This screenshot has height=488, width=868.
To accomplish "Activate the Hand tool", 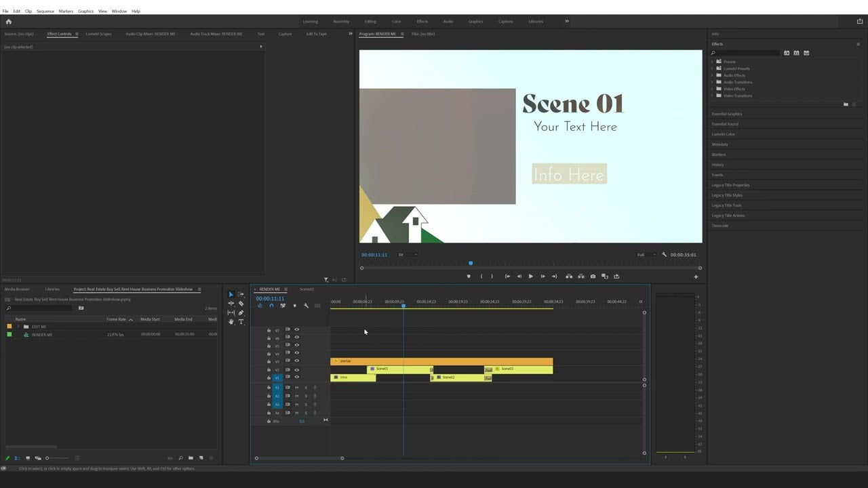I will (231, 321).
